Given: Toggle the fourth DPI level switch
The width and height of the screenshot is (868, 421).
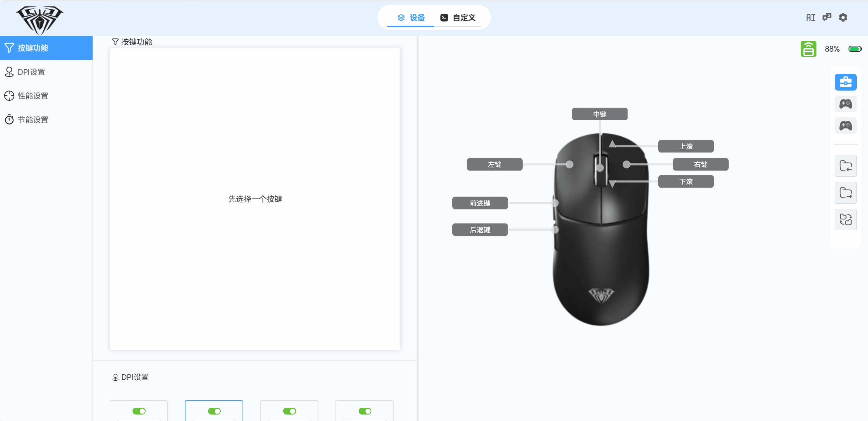Looking at the screenshot, I should click(365, 411).
